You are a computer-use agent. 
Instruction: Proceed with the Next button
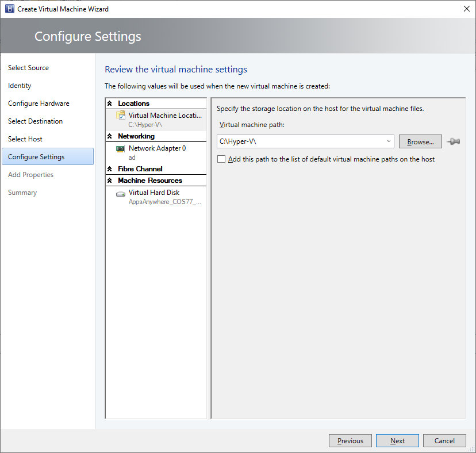397,441
